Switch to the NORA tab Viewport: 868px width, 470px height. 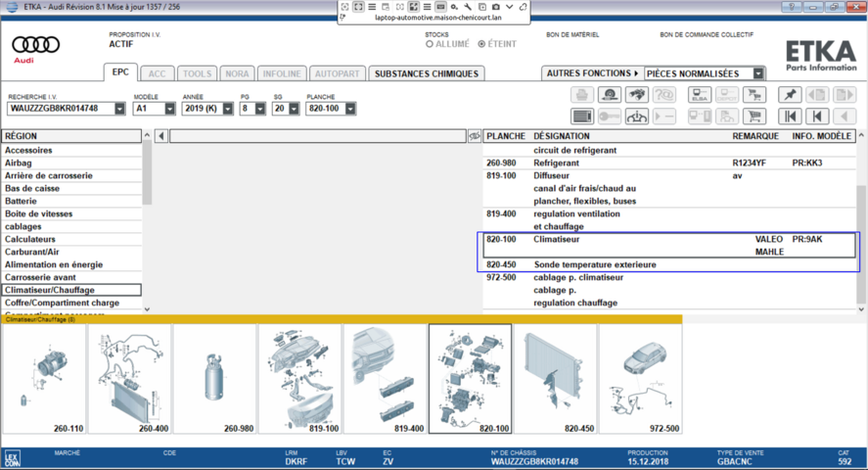(x=237, y=73)
